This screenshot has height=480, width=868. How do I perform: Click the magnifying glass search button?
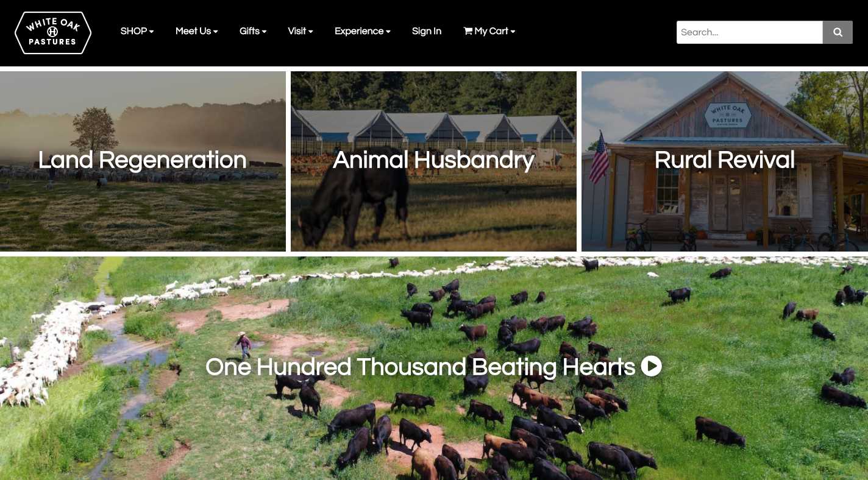838,32
